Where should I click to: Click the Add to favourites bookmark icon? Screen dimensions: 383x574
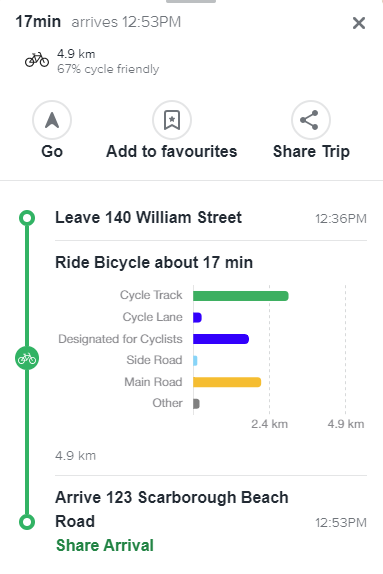(x=172, y=120)
